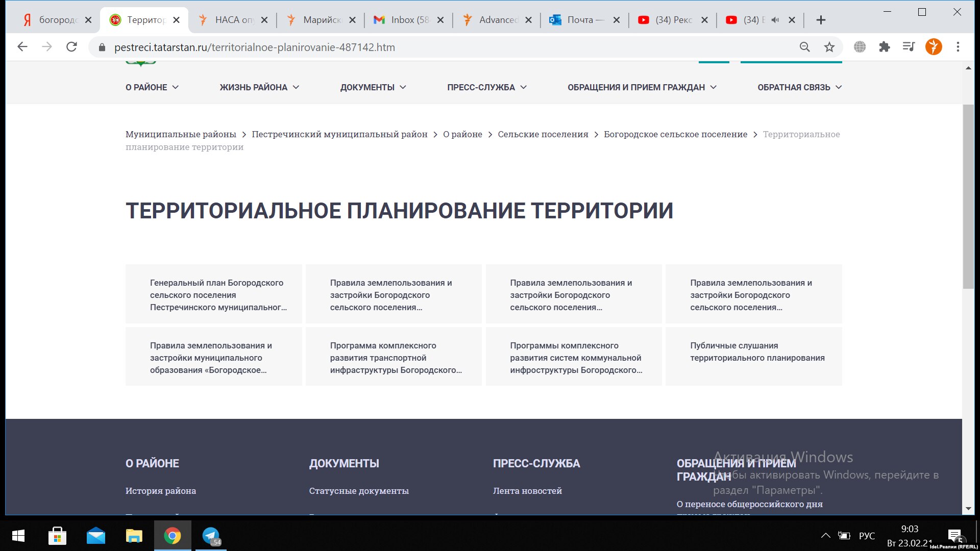This screenshot has width=980, height=551.
Task: Expand the ДОКУМЕНТЫ navigation dropdown
Action: (373, 87)
